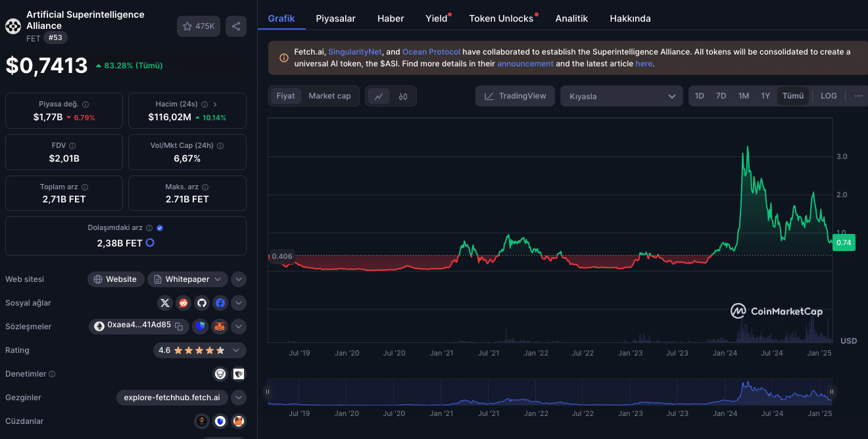868x439 pixels.
Task: Expand the 4.6 Rating dropdown
Action: click(200, 350)
